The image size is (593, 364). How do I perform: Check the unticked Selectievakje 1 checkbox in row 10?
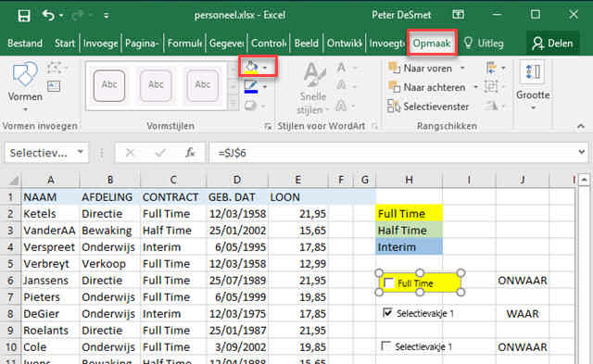[386, 345]
